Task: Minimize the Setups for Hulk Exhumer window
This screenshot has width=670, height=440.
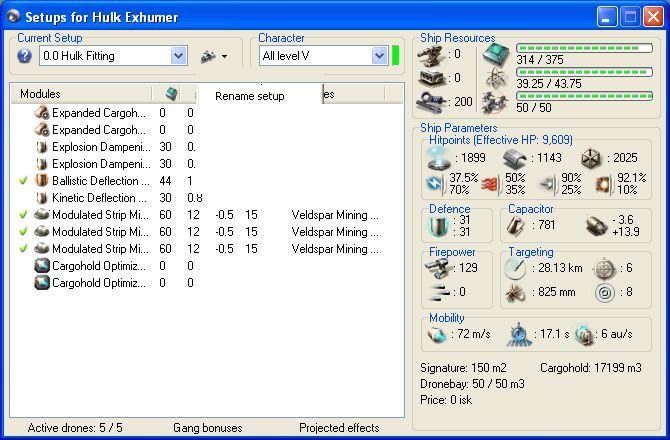Action: 607,17
